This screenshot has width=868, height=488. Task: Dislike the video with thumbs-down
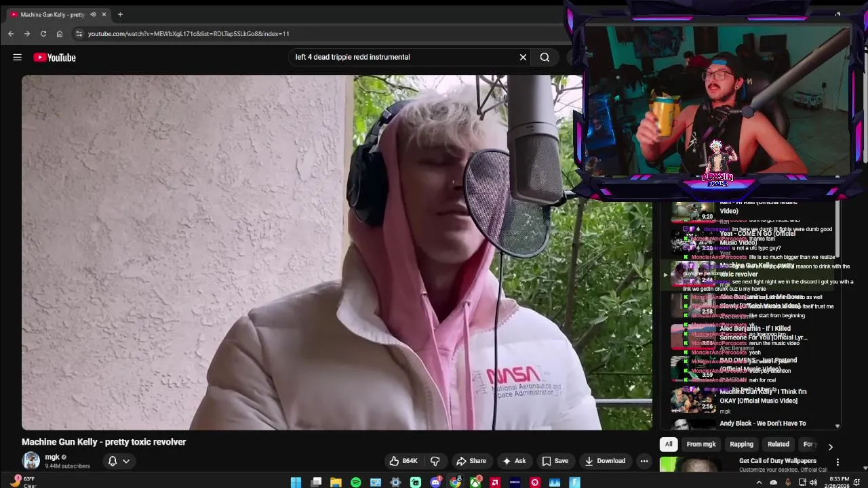pyautogui.click(x=435, y=461)
